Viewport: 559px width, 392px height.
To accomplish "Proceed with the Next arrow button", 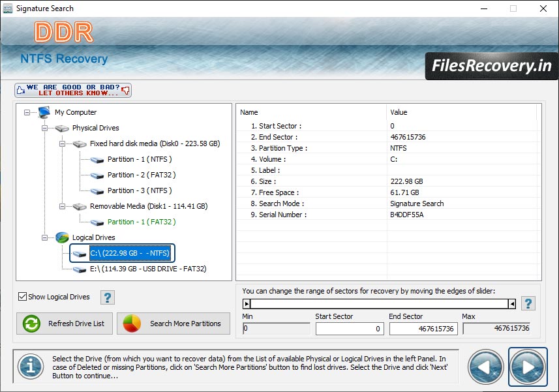I will [528, 367].
